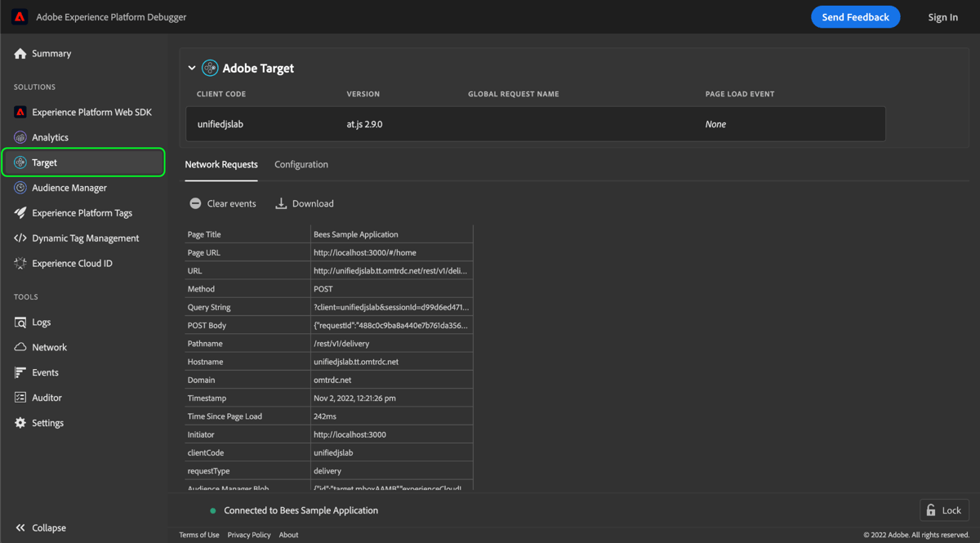Screen dimensions: 980x543
Task: Collapse the Adobe Target section
Action: click(x=192, y=68)
